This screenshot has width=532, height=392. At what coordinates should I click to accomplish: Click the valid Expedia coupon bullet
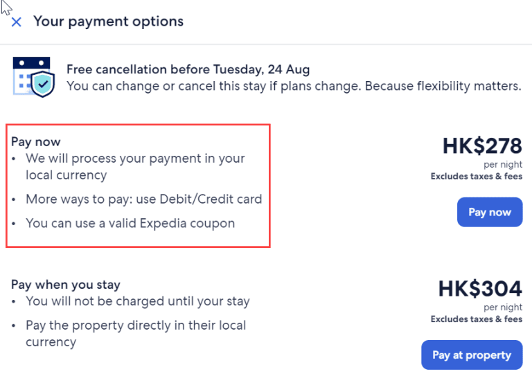[130, 223]
